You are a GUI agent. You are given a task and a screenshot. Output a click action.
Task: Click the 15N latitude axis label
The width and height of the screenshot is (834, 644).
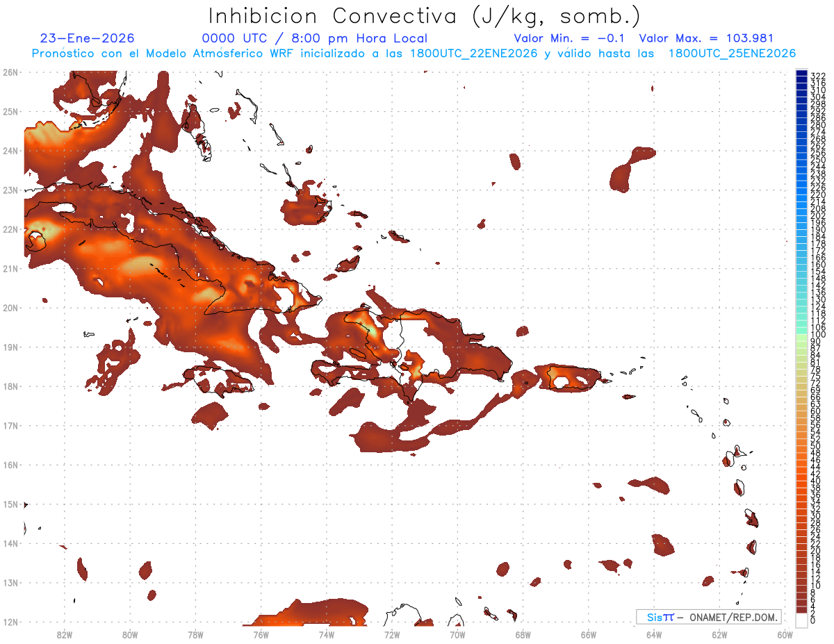[10, 504]
